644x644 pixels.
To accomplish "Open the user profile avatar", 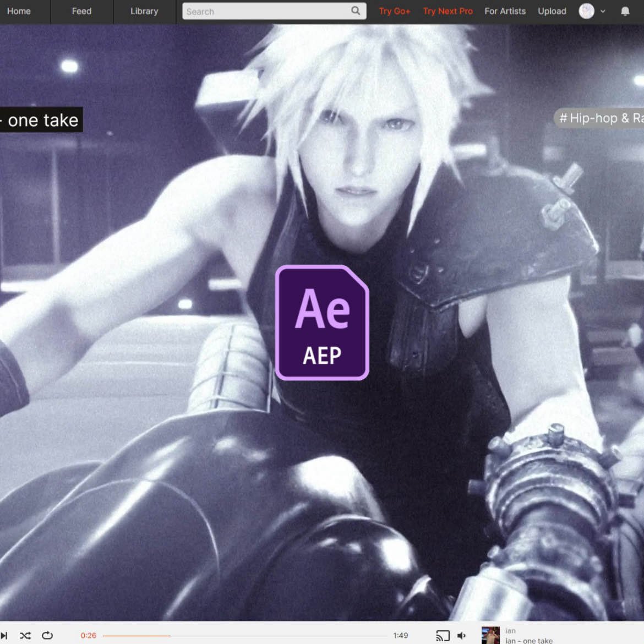I will tap(587, 11).
